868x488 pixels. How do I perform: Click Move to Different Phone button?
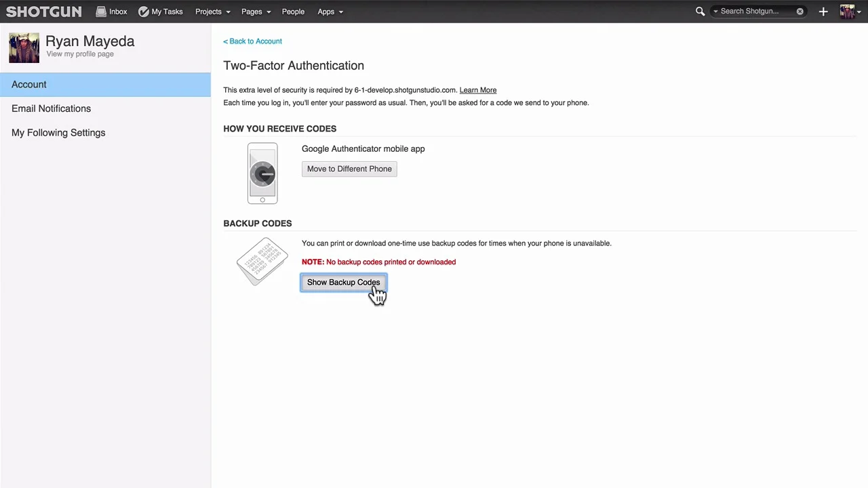pyautogui.click(x=349, y=169)
